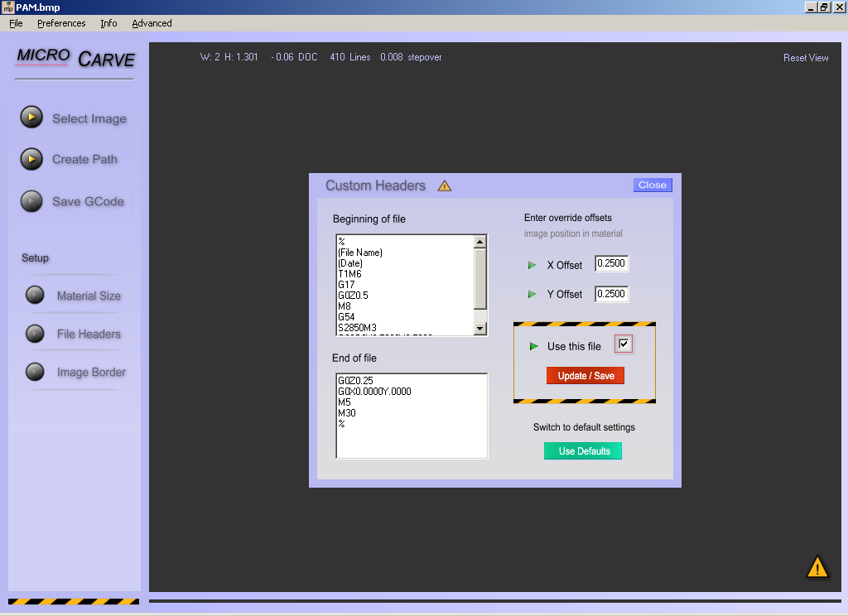Viewport: 848px width, 616px height.
Task: Close the Custom Headers dialog
Action: pos(653,185)
